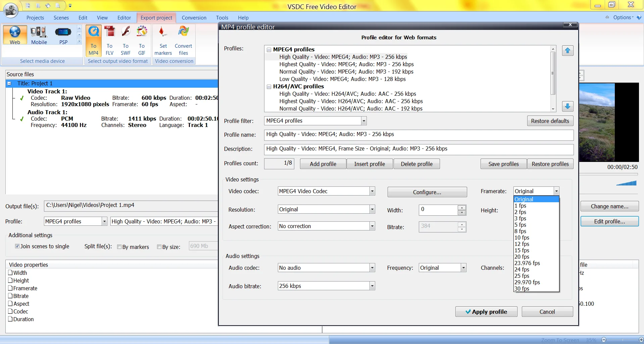Open the Resolution dropdown
This screenshot has height=344, width=644.
pyautogui.click(x=372, y=209)
